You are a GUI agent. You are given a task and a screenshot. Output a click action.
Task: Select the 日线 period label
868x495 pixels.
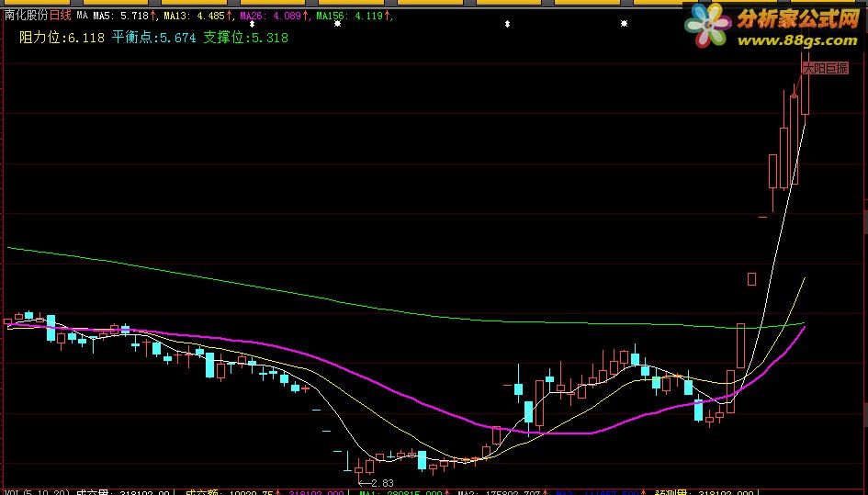[61, 16]
